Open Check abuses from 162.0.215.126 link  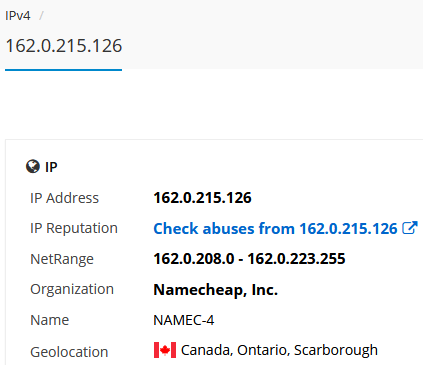tap(275, 229)
